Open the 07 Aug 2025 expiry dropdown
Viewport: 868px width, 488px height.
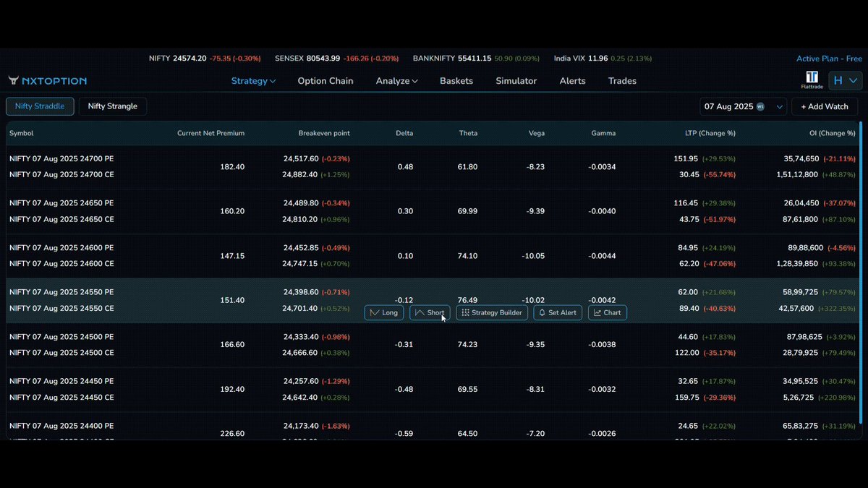click(744, 106)
